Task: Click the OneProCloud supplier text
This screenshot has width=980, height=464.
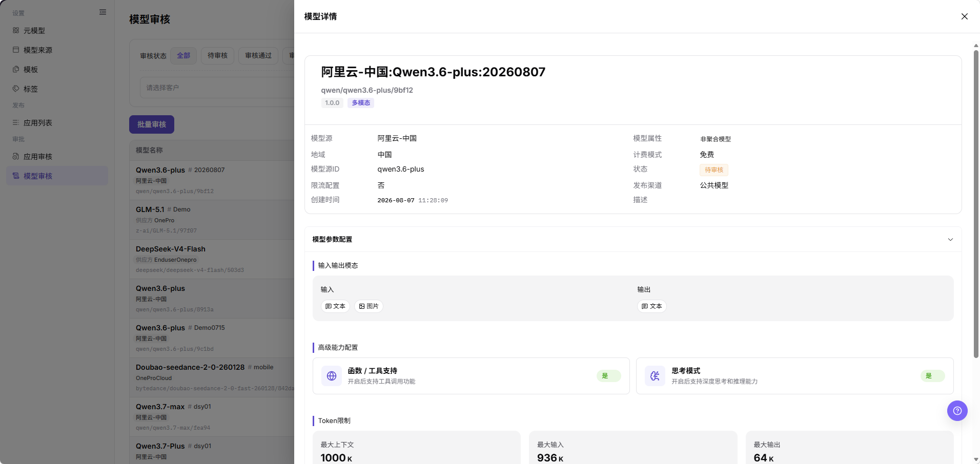Action: [154, 378]
